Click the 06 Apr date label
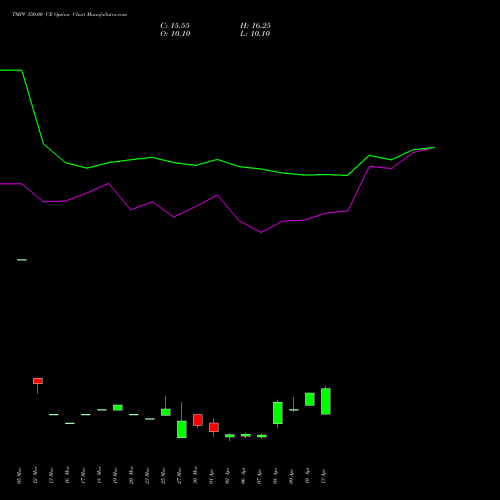This screenshot has width=500, height=500. (x=243, y=476)
